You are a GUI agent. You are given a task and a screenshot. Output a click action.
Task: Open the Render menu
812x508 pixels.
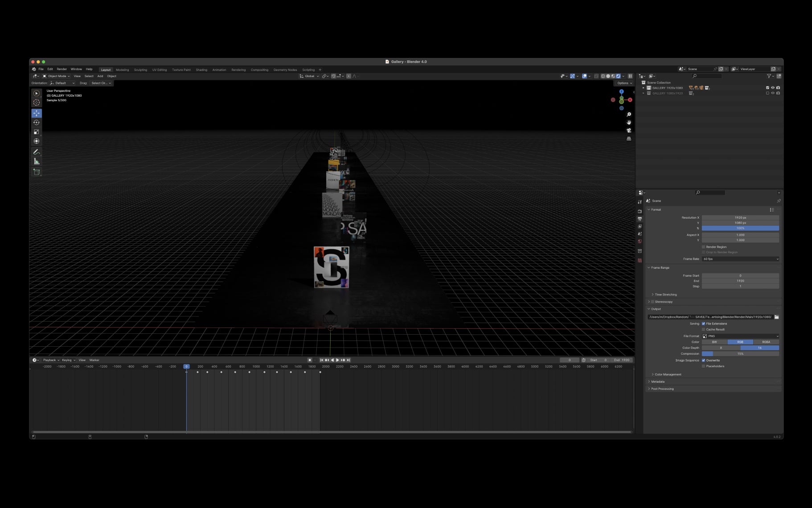pyautogui.click(x=62, y=69)
